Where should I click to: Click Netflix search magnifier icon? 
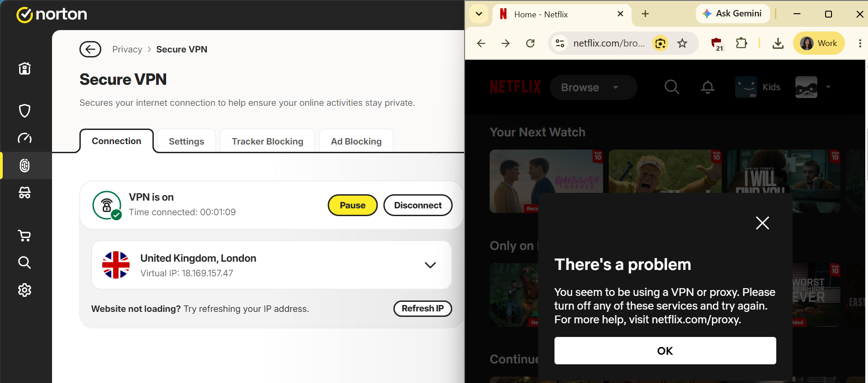point(672,87)
